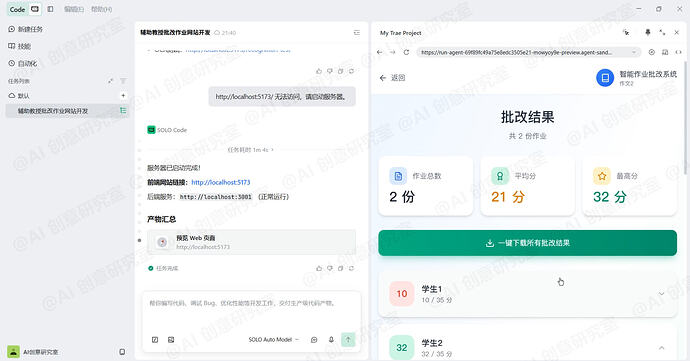Thumbs down the task complete message
The height and width of the screenshot is (361, 690).
click(x=330, y=268)
